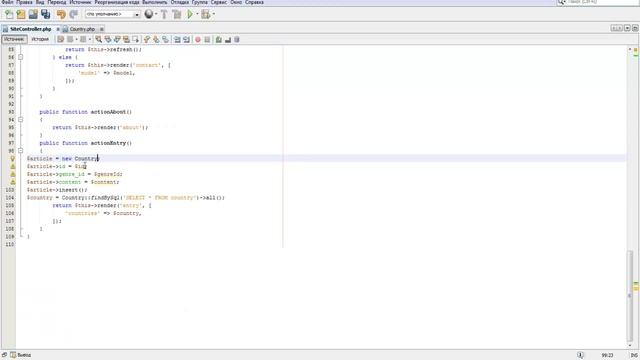Viewport: 640px width, 360px height.
Task: Switch to Country.php tab
Action: (82, 29)
